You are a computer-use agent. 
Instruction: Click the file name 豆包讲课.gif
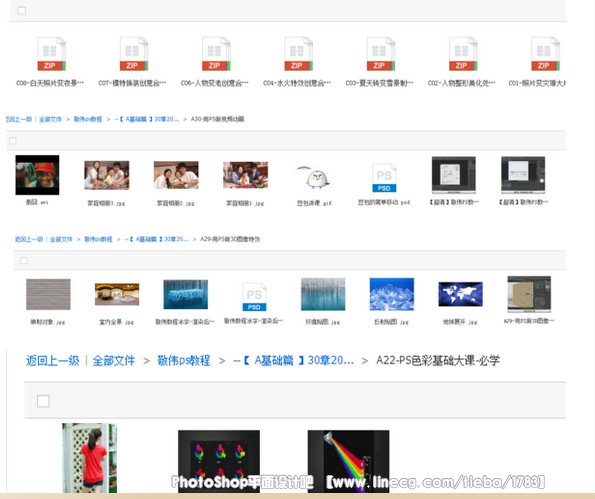coord(314,203)
